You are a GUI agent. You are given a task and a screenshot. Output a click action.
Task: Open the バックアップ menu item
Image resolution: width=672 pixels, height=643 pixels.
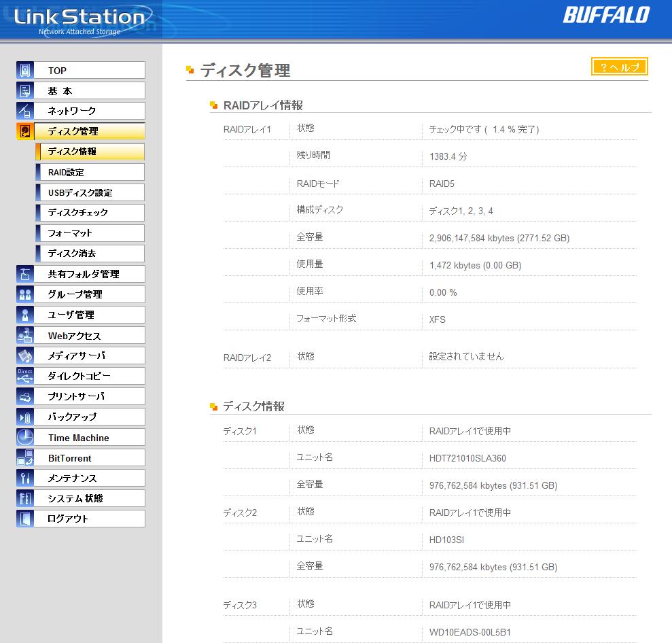(x=90, y=417)
